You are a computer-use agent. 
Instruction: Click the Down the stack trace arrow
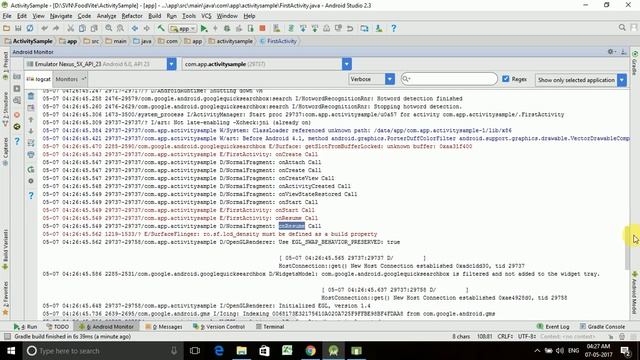point(31,131)
